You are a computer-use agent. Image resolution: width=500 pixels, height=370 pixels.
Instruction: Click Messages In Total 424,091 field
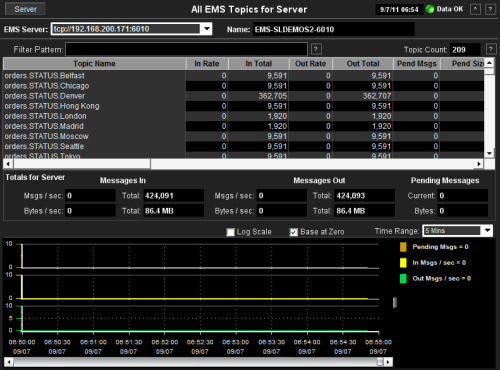click(x=173, y=196)
